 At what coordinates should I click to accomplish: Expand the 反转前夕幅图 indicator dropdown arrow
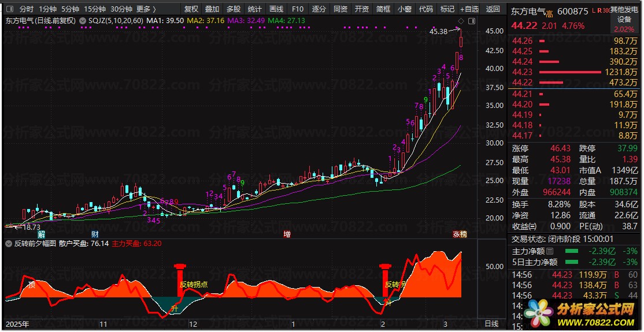tap(9, 244)
